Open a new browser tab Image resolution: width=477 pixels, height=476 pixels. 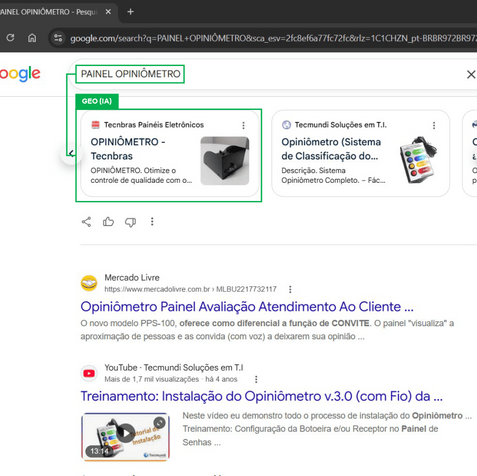click(130, 12)
